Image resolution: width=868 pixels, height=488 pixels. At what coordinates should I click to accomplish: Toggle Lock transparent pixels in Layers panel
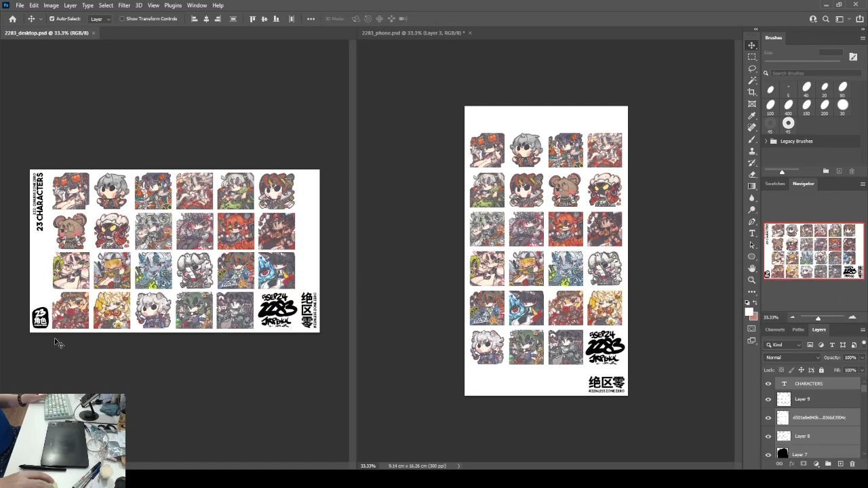(x=781, y=370)
